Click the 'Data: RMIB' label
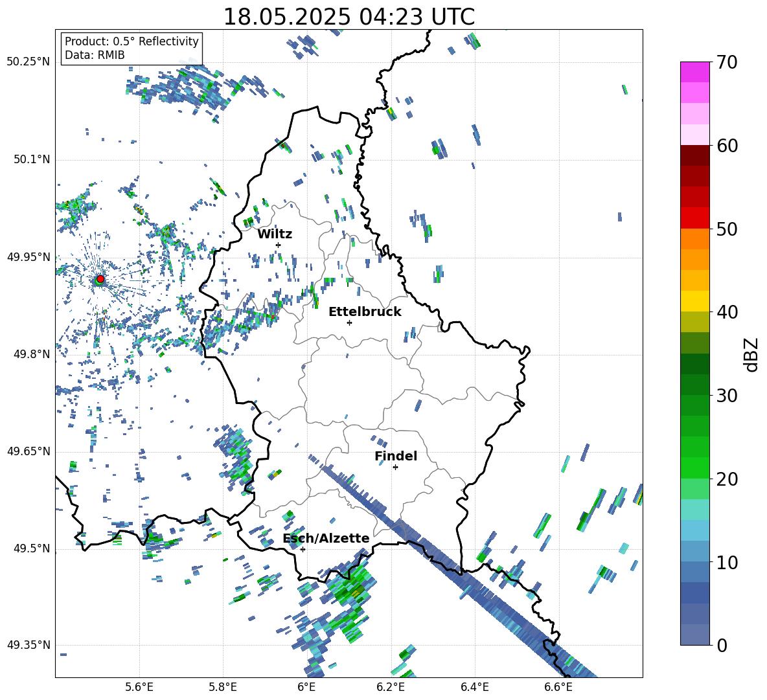767x700 pixels. 95,55
